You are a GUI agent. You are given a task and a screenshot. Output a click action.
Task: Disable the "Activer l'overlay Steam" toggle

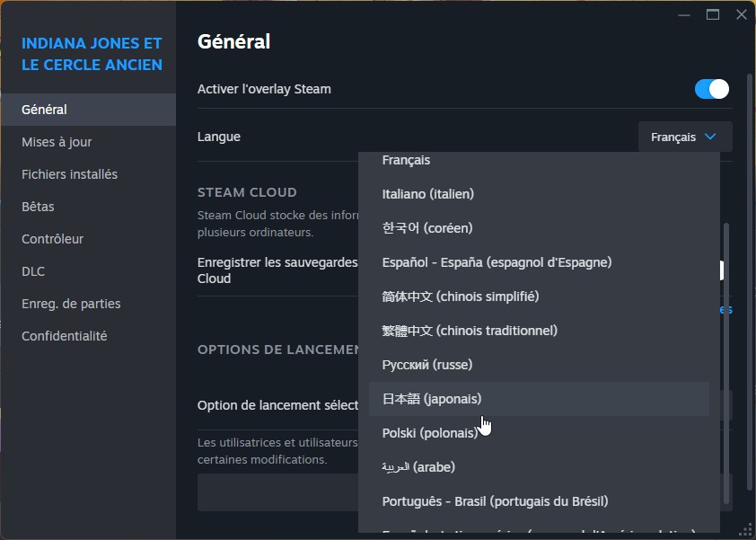tap(710, 89)
